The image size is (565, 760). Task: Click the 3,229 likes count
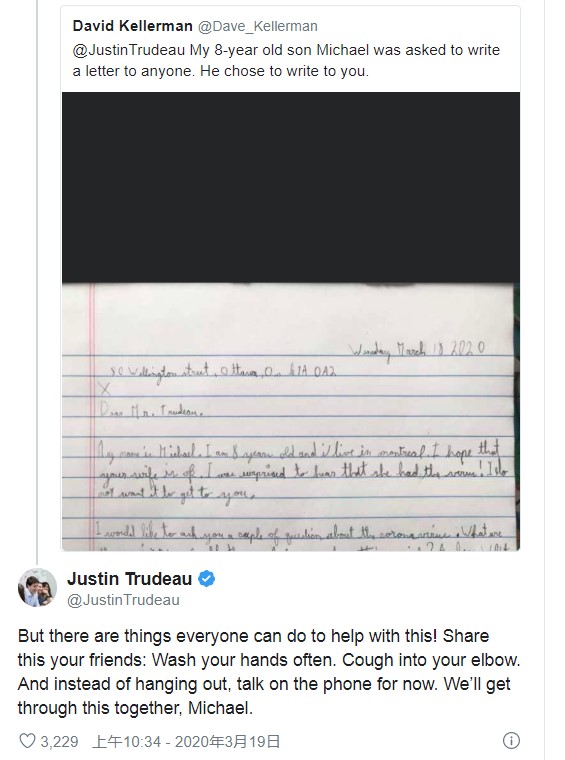59,741
